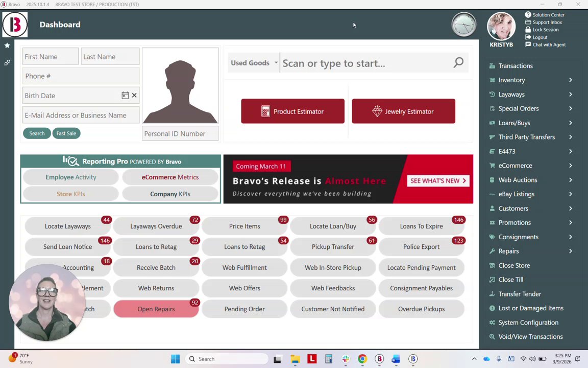
Task: Open Windows Start menu
Action: tap(175, 359)
